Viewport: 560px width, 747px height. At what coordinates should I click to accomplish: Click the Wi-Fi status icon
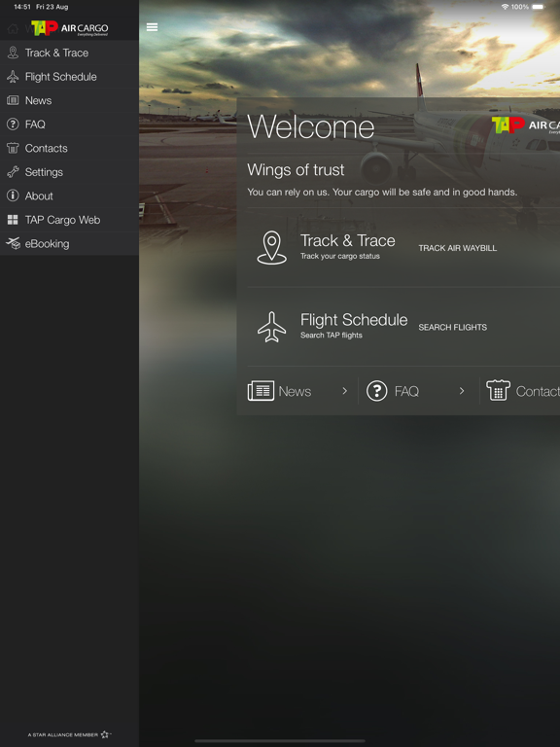(x=506, y=7)
